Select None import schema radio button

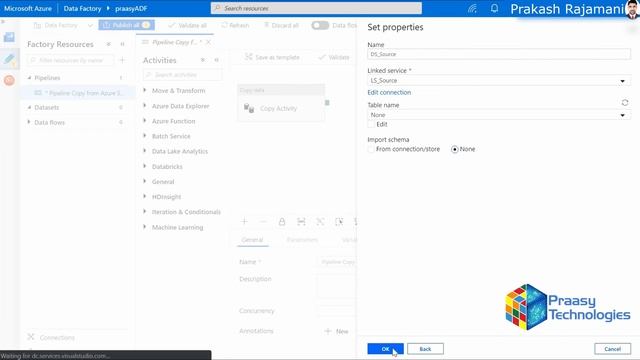coord(455,149)
